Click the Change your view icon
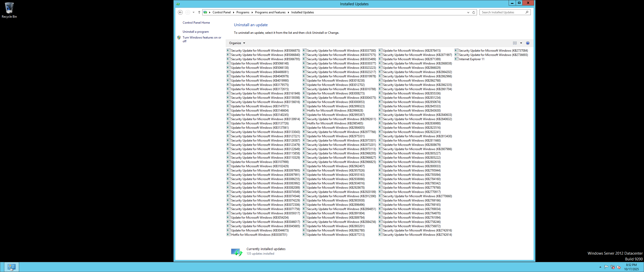This screenshot has height=272, width=644. (x=515, y=43)
